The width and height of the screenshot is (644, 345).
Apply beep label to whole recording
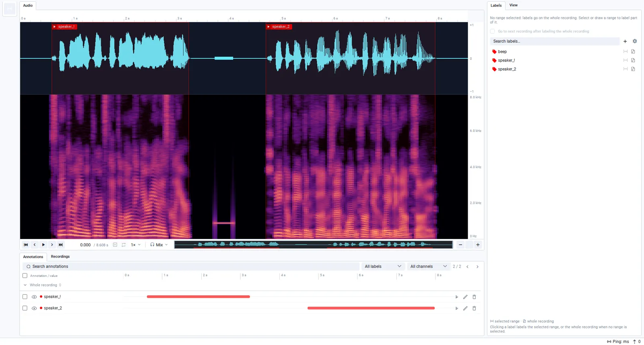[633, 52]
